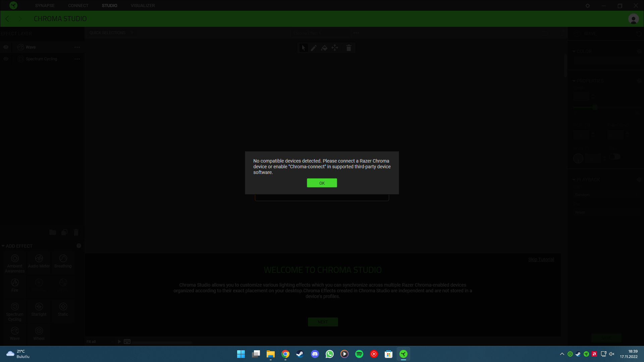Screen dimensions: 644x362
Task: Add the Audio Meter effect
Action: 39,261
